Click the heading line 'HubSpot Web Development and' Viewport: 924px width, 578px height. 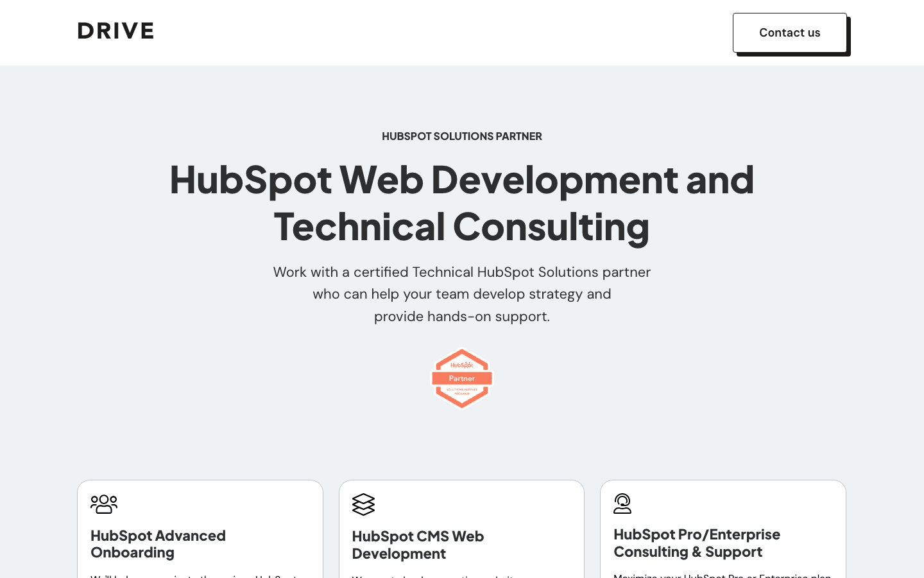[x=461, y=179]
